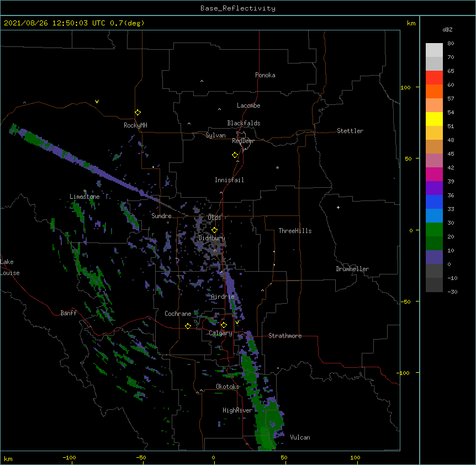Click the 100 tick on the y-axis

click(x=405, y=87)
